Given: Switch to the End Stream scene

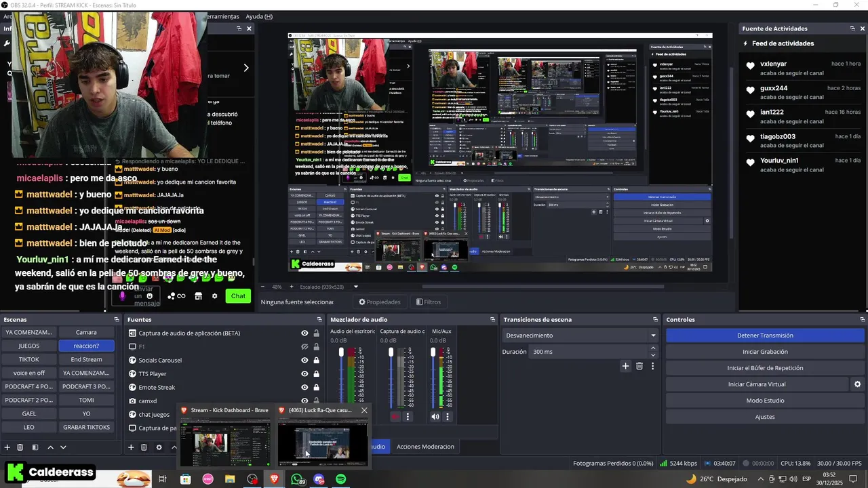Looking at the screenshot, I should [86, 359].
